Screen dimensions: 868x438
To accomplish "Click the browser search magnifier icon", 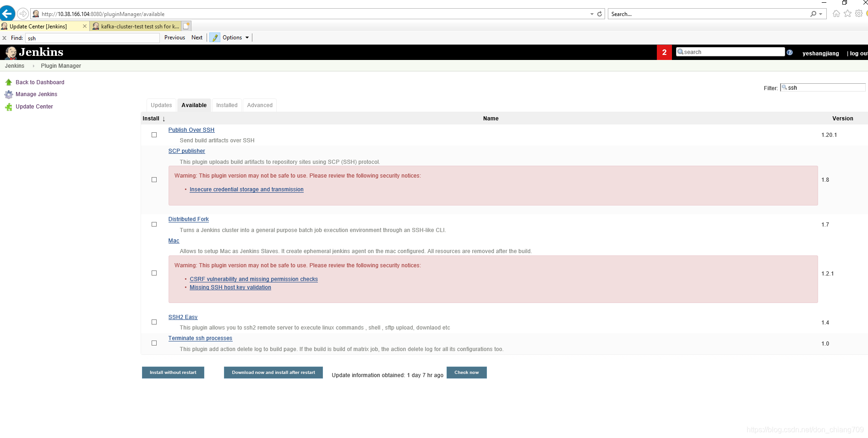I will coord(813,14).
